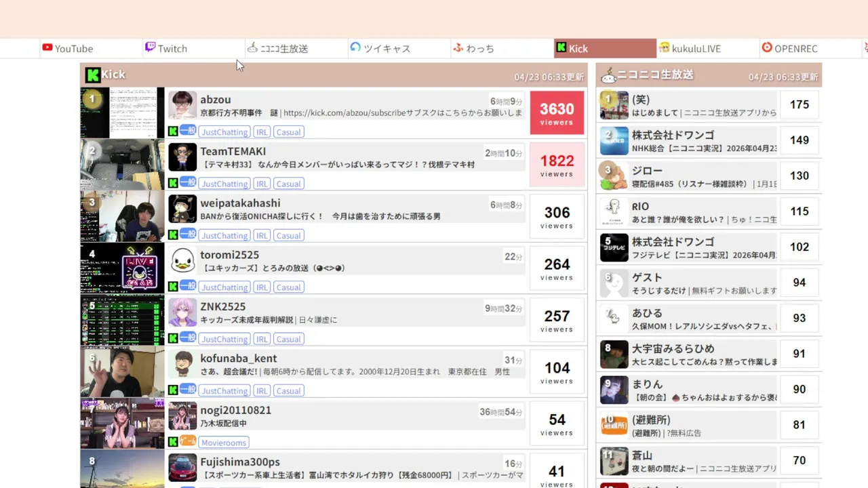Click kofunaba_kent's avatar icon
The image size is (868, 488).
click(x=182, y=364)
